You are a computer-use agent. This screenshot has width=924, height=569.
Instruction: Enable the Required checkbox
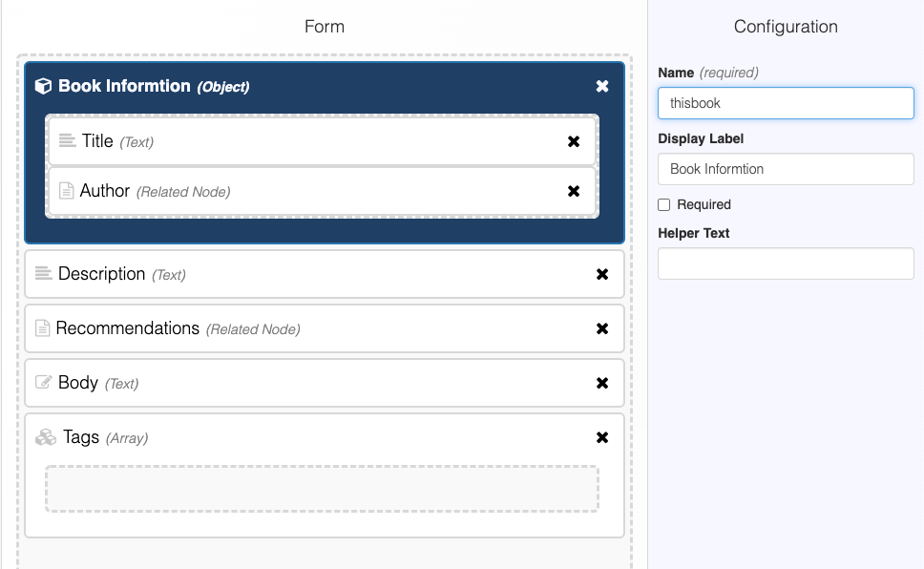pyautogui.click(x=664, y=204)
